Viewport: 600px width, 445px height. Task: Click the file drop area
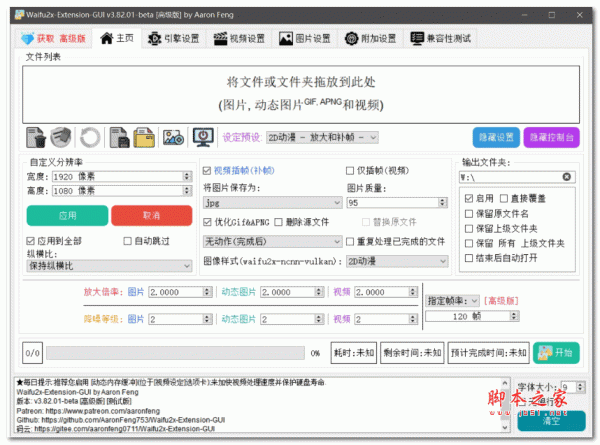[301, 94]
